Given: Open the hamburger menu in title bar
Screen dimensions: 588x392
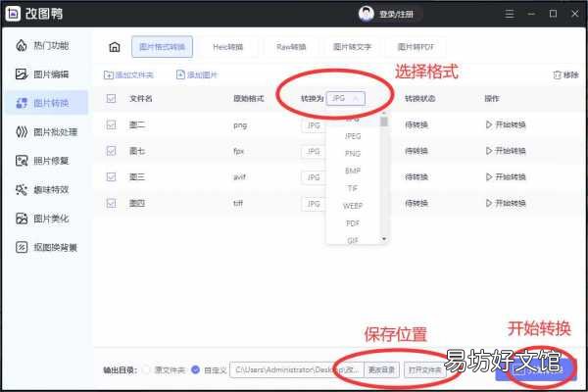Looking at the screenshot, I should click(x=510, y=14).
